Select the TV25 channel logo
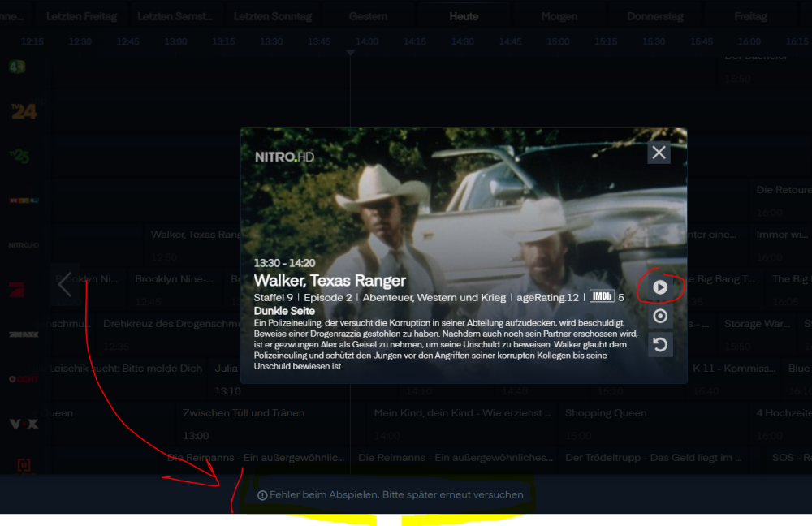812x526 pixels. pyautogui.click(x=19, y=155)
